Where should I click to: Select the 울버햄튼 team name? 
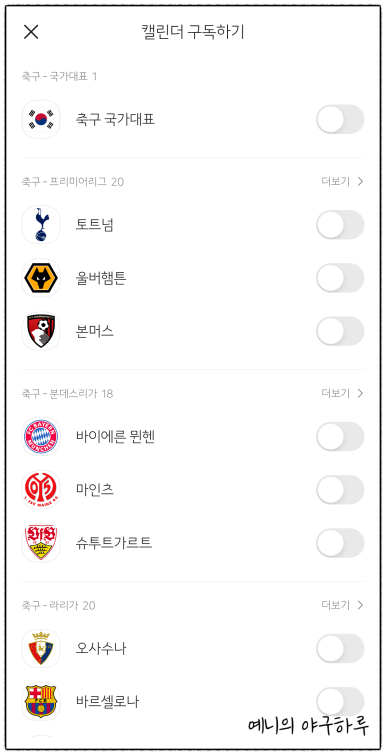(101, 278)
